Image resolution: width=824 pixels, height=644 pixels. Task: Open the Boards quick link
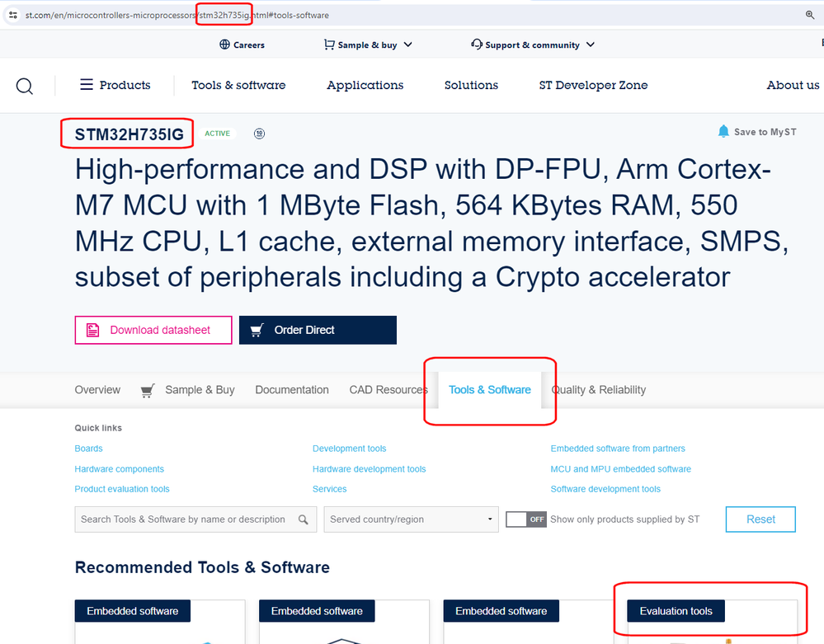[x=88, y=449]
